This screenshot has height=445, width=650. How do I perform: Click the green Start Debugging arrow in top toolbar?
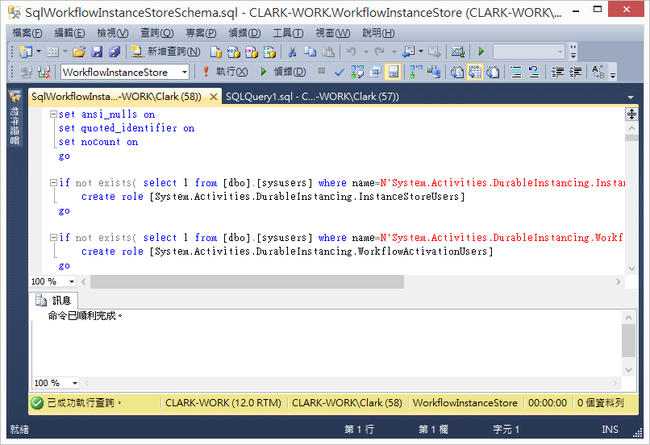click(481, 51)
